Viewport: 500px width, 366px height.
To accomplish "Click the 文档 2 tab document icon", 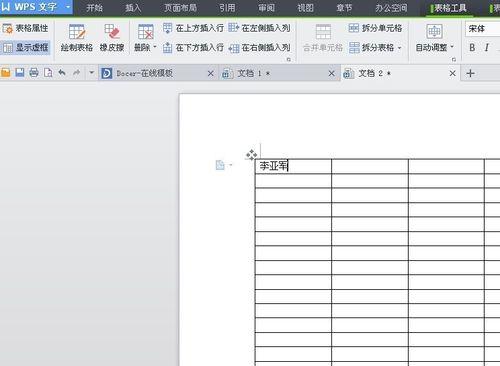I will (x=348, y=73).
